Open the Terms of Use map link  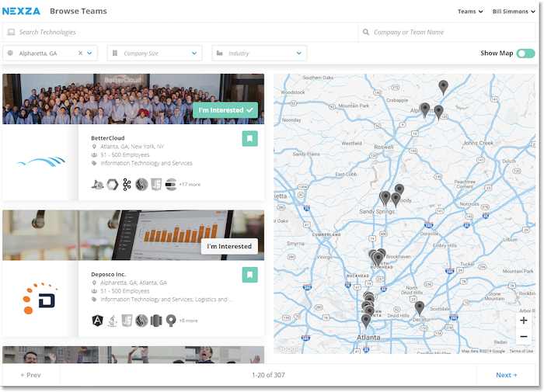pyautogui.click(x=521, y=351)
